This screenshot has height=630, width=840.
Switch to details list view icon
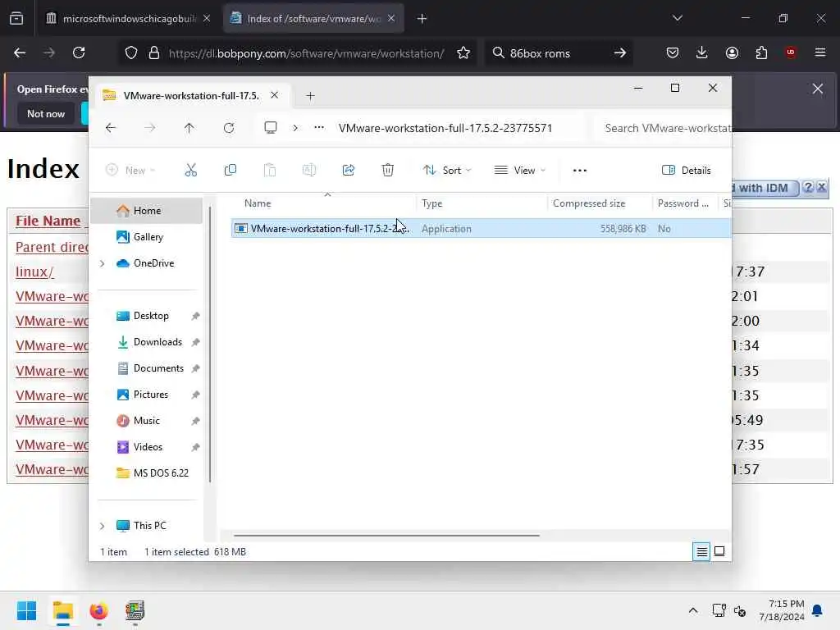tap(702, 552)
